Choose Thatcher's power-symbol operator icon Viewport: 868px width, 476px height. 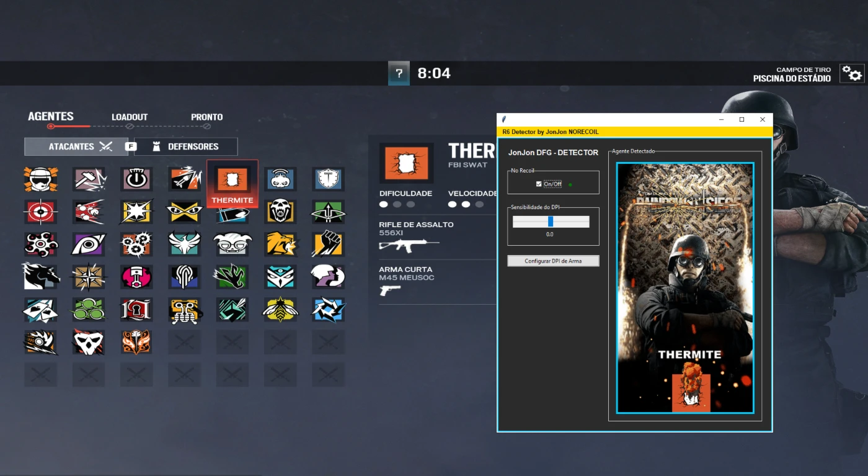pos(136,179)
